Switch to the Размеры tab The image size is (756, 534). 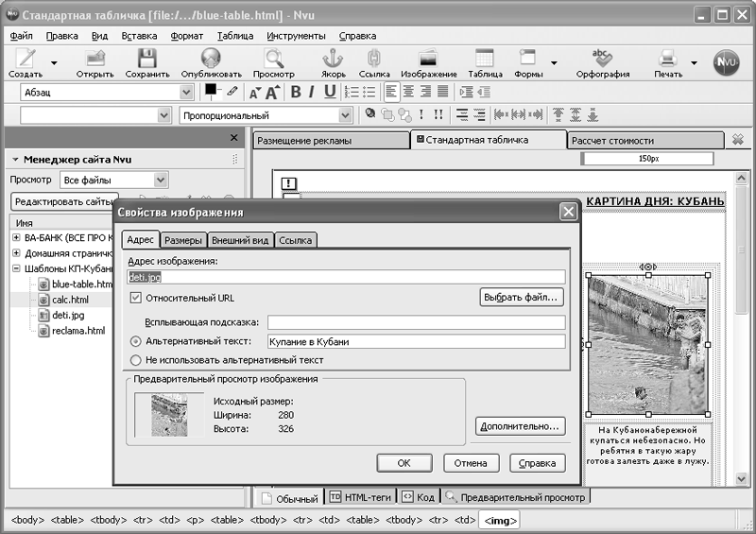[x=182, y=240]
